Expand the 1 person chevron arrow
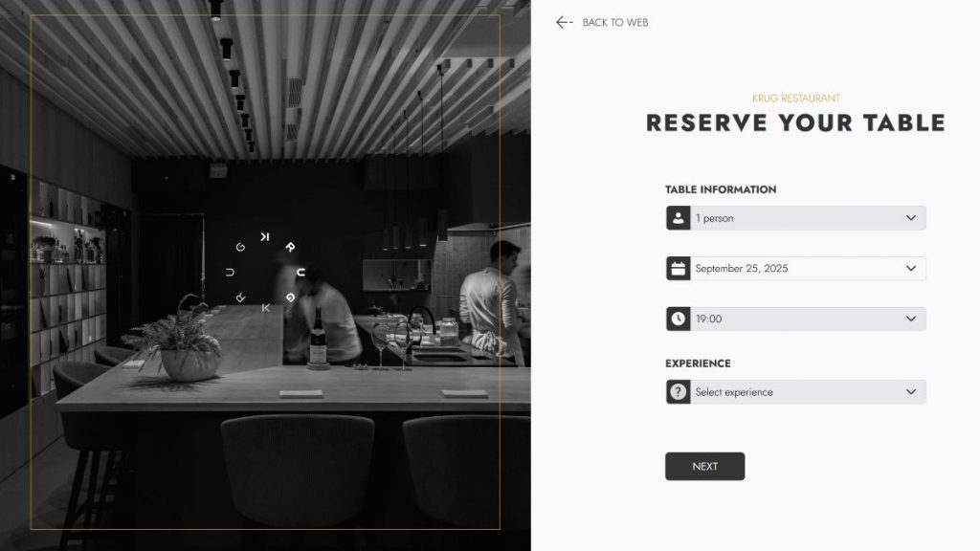Viewport: 980px width, 551px height. 911,218
